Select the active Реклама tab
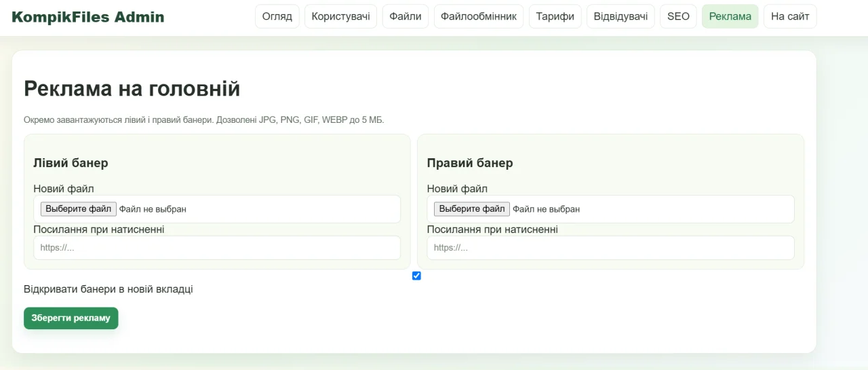This screenshot has width=868, height=370. (x=730, y=16)
